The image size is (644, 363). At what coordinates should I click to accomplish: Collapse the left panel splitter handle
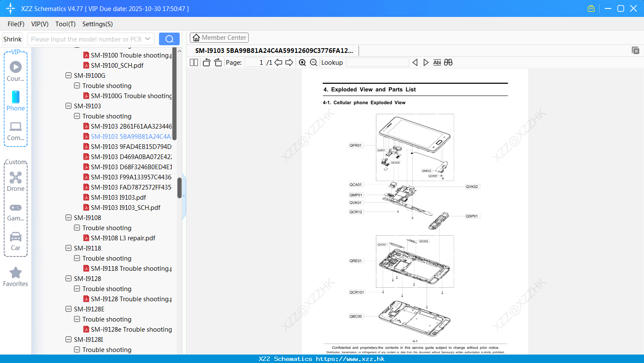click(x=184, y=196)
